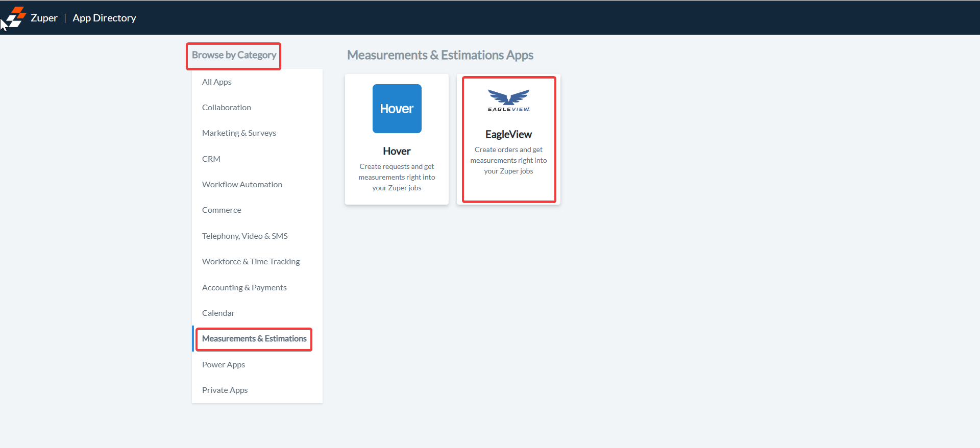Click the Zuper logo icon
Screen dimensions: 980x448
tap(16, 17)
